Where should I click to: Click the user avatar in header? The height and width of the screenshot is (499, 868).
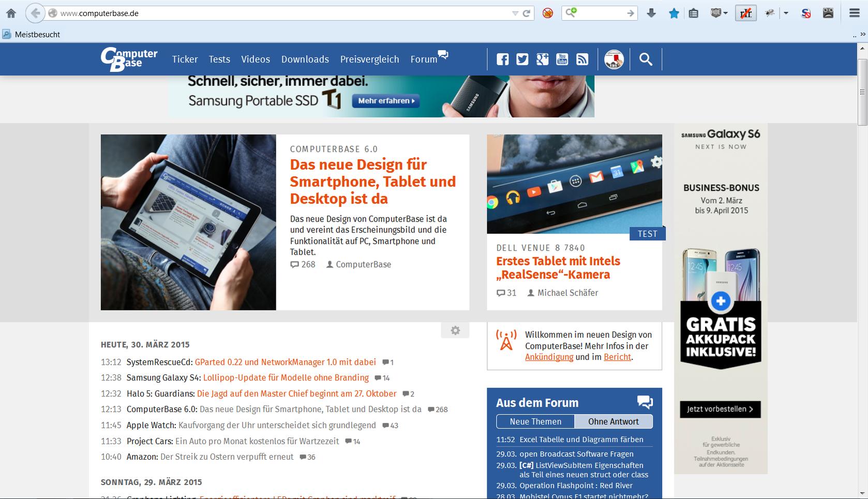pyautogui.click(x=614, y=60)
